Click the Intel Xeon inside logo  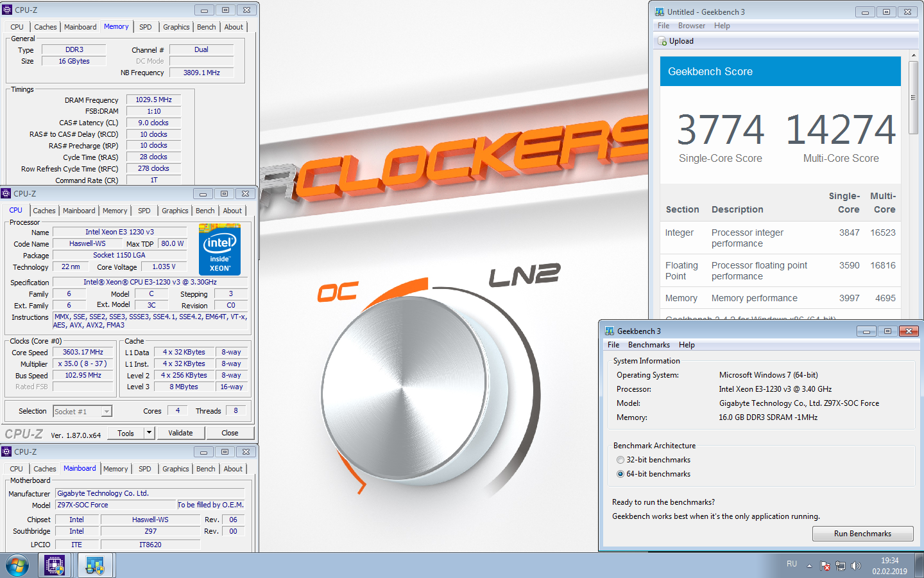pyautogui.click(x=219, y=249)
